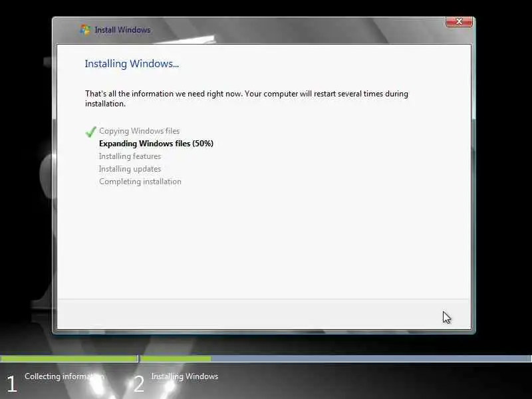This screenshot has width=532, height=399.
Task: Select 'Copying Windows files' step text
Action: click(139, 131)
